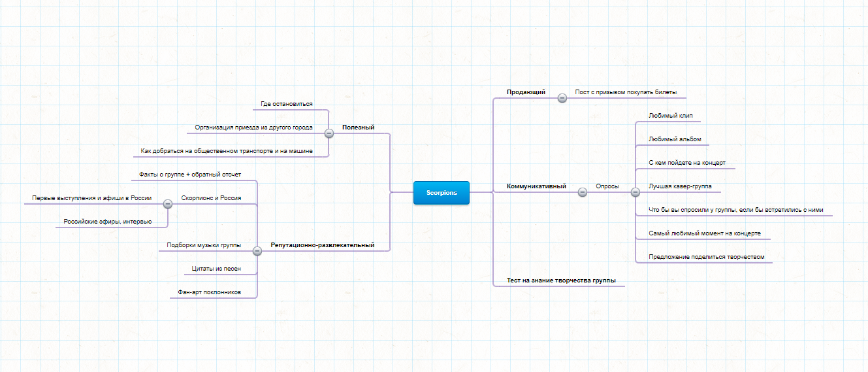Image resolution: width=868 pixels, height=372 pixels.
Task: Select Самый любимый момент на концерте
Action: pos(705,233)
